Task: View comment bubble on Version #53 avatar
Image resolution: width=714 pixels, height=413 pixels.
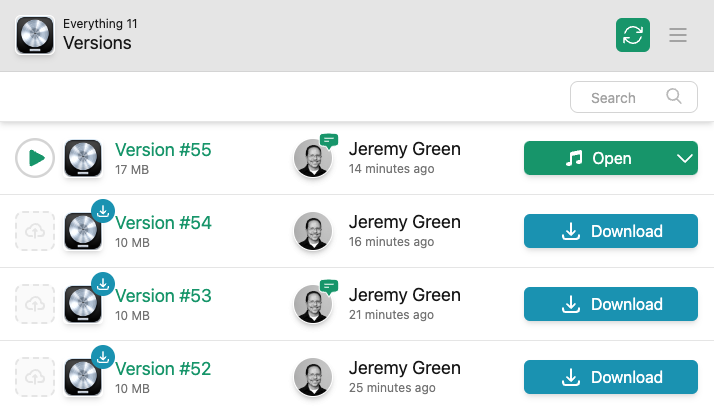Action: click(x=329, y=286)
